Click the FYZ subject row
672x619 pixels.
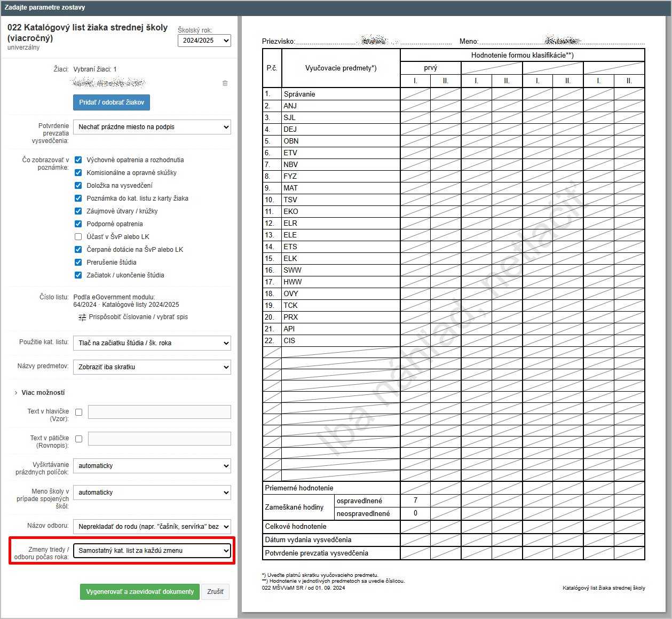click(454, 176)
